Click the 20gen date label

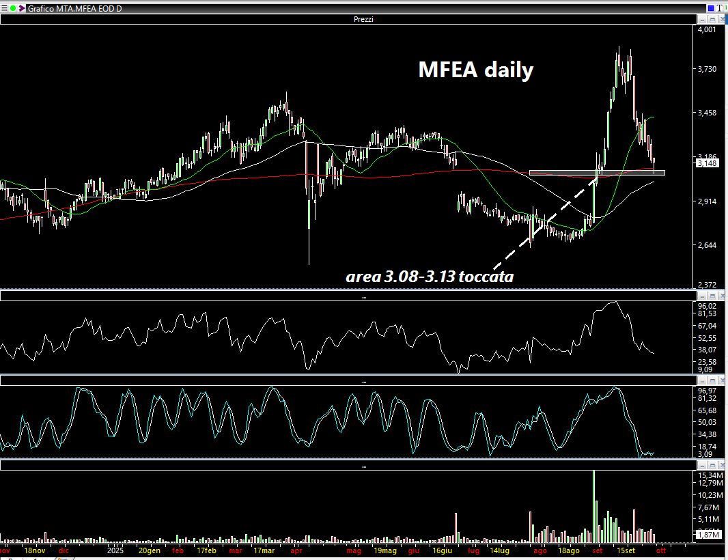click(150, 550)
